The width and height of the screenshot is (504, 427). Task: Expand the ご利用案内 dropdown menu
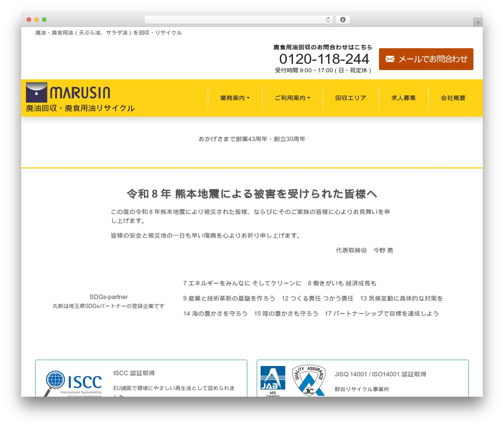pos(293,98)
